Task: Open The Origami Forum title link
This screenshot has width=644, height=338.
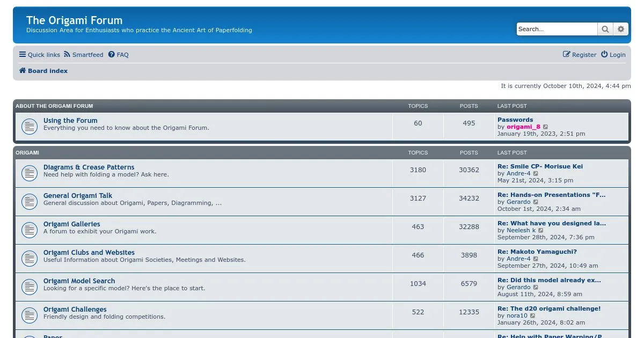Action: pos(74,20)
